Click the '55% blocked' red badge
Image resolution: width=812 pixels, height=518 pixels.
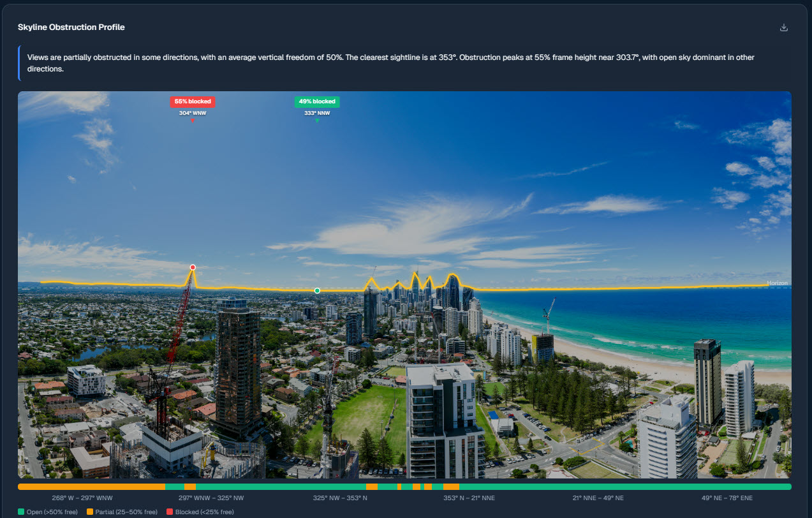(x=193, y=101)
